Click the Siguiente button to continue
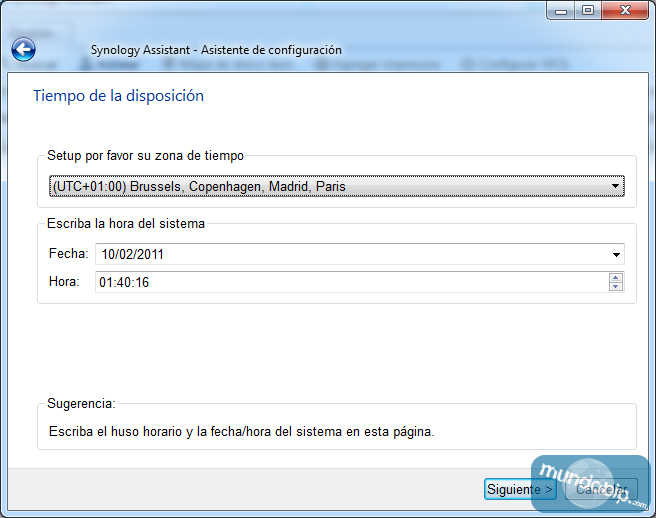The height and width of the screenshot is (518, 656). (520, 489)
